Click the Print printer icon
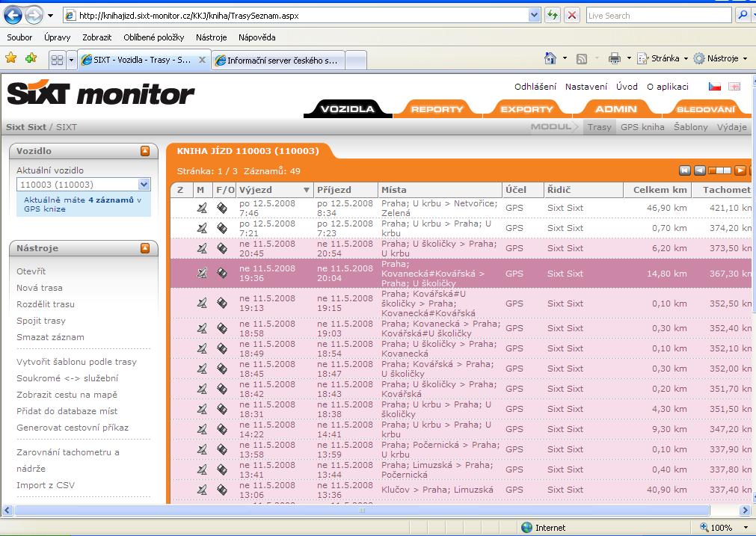 pos(614,58)
